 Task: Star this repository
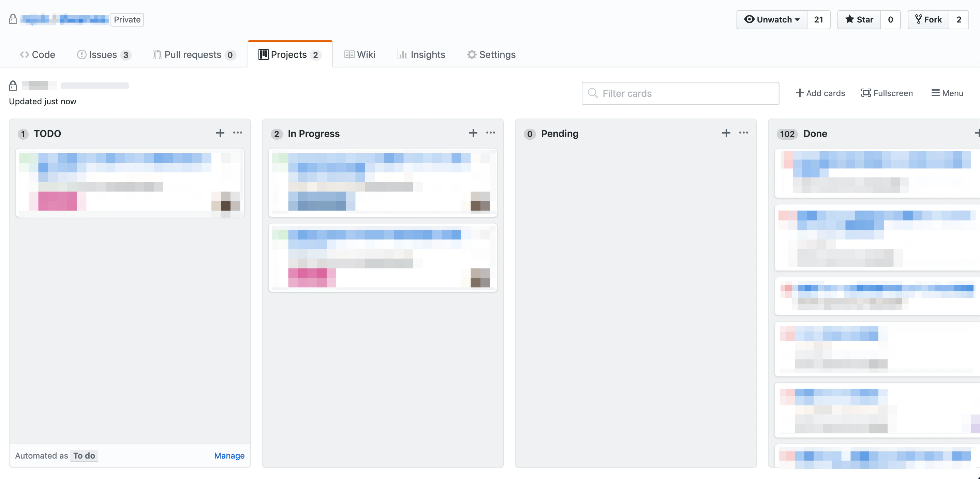click(859, 19)
